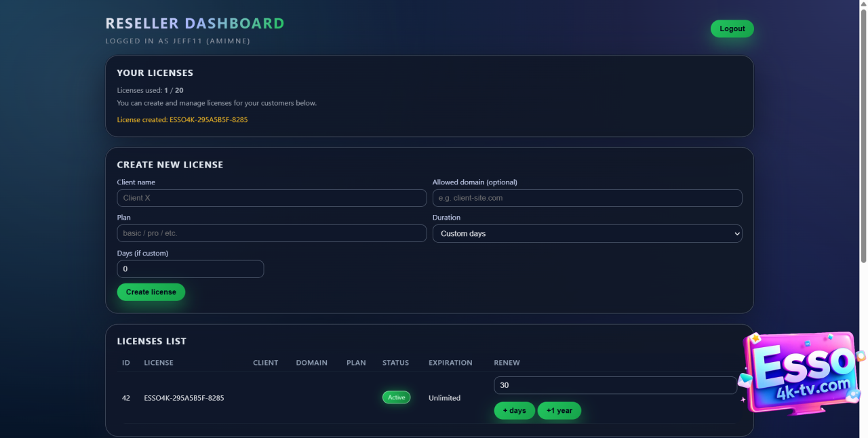This screenshot has width=868, height=438.
Task: Click the + days renew button
Action: point(514,411)
